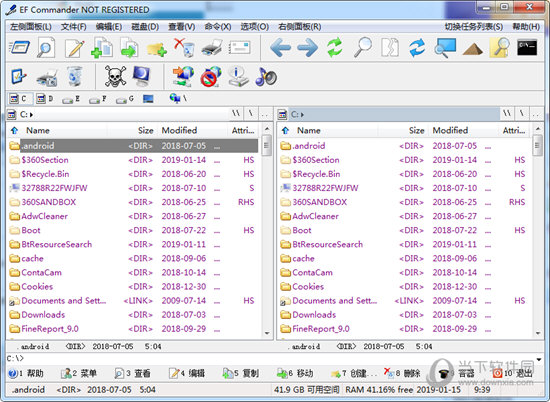Select 360SANDBOX folder in right panel
The image size is (550, 402).
404,202
